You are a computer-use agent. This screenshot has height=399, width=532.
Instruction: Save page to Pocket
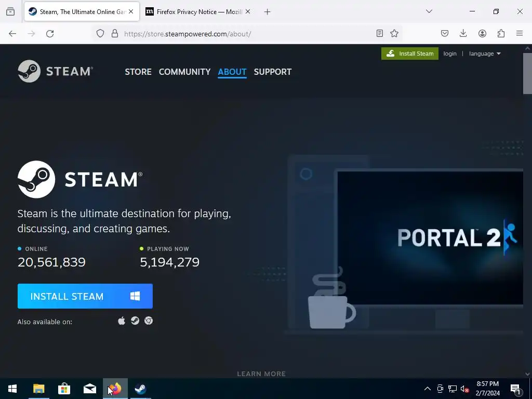click(x=445, y=33)
